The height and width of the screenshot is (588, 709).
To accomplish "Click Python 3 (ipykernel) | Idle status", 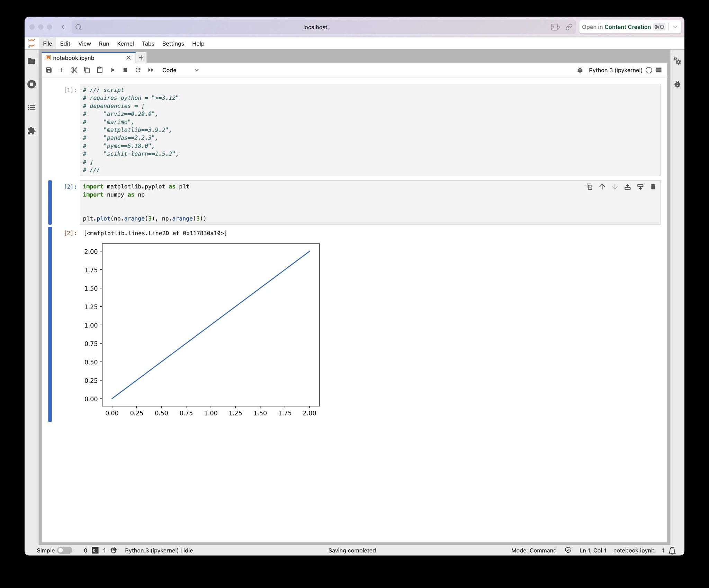I will [x=159, y=550].
